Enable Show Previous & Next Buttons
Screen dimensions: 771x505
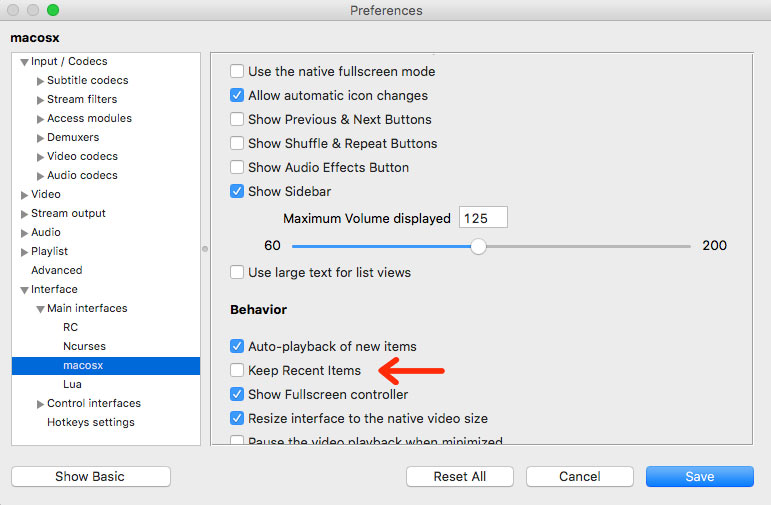click(x=237, y=119)
